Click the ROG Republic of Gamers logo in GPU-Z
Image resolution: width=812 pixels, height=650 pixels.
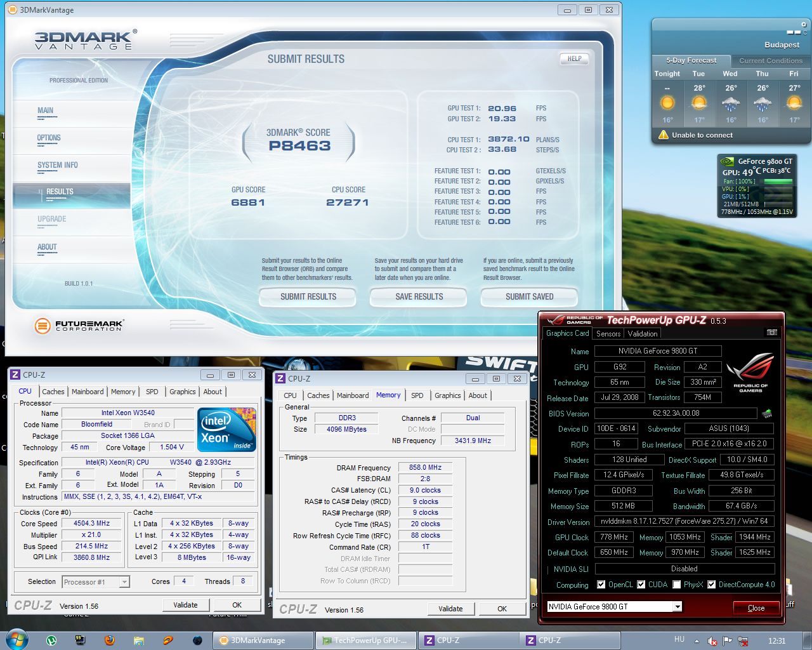click(750, 372)
